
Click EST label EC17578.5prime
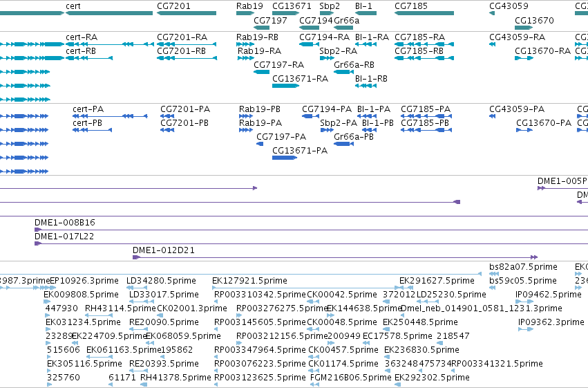[397, 336]
